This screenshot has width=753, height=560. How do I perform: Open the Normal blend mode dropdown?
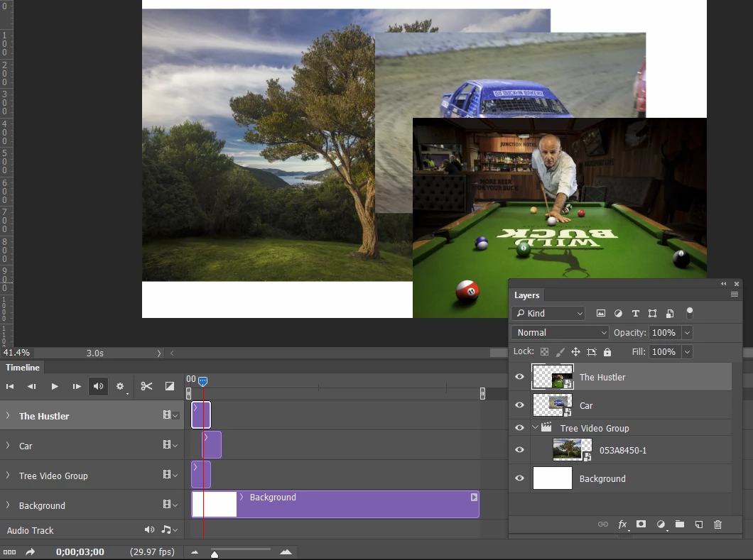click(x=560, y=333)
